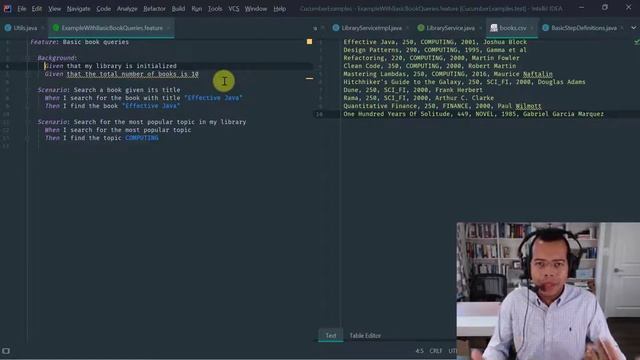This screenshot has width=640, height=360.
Task: Click the green checkmark inspection indicator
Action: (x=637, y=41)
